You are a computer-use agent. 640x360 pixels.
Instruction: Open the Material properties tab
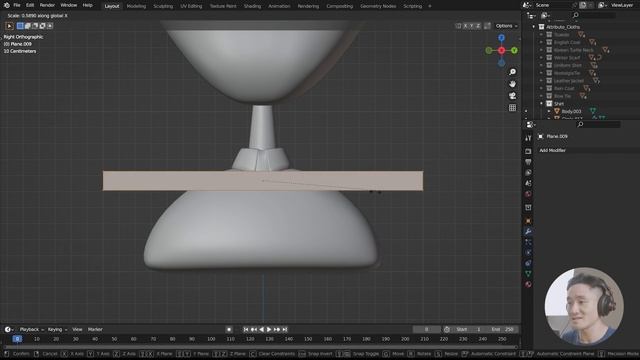tap(528, 284)
